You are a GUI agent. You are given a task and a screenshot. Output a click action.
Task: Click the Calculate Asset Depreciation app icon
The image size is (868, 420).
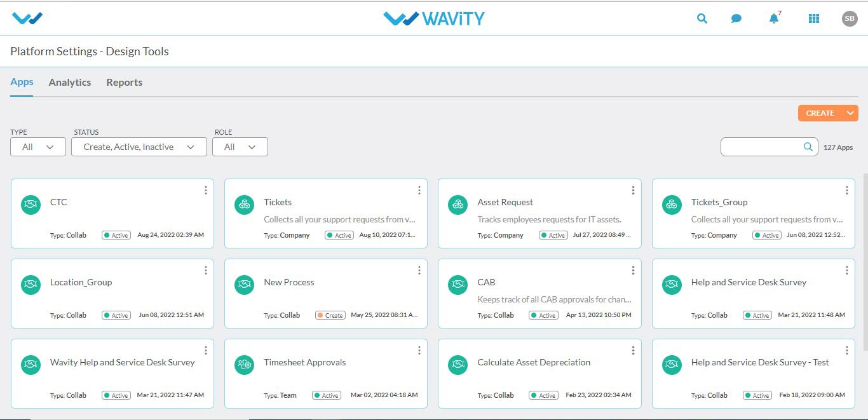point(458,365)
